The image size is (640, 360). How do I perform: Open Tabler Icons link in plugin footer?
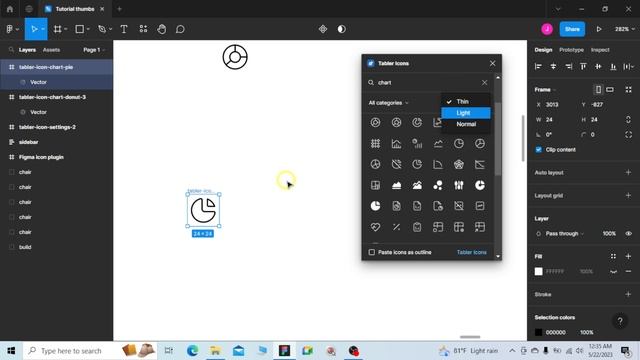click(471, 252)
